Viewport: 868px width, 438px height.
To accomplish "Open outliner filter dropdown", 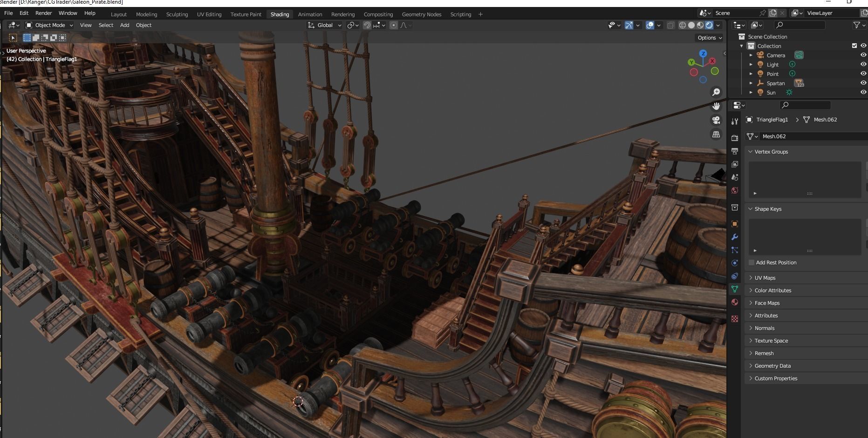I will 859,25.
